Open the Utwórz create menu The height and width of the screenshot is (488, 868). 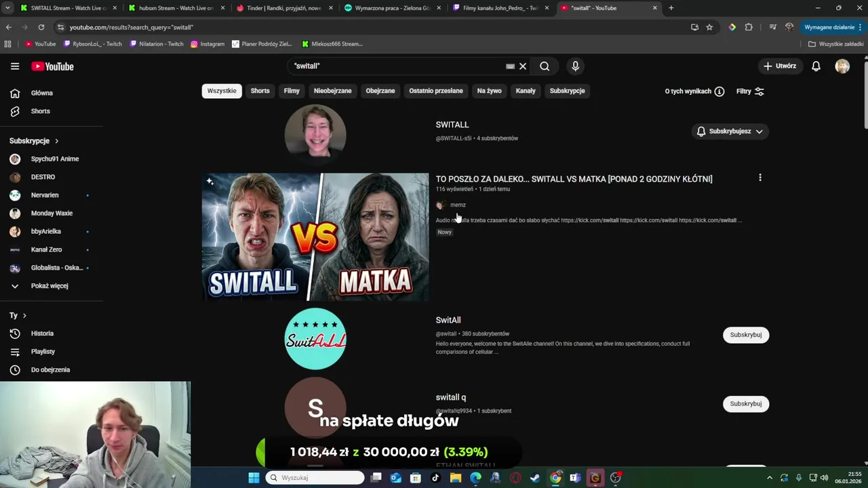(780, 66)
